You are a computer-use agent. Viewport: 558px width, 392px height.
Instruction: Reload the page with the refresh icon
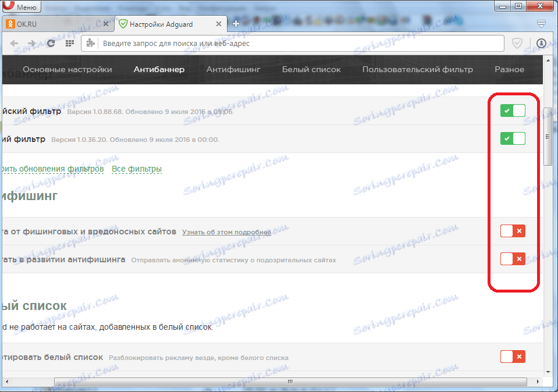point(51,44)
